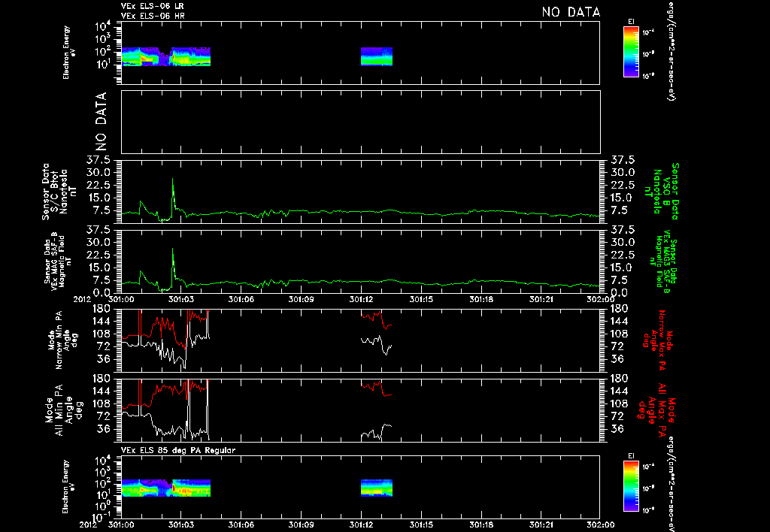The image size is (770, 532).
Task: Click '301:06' tick on the middle time axis
Action: coord(241,299)
